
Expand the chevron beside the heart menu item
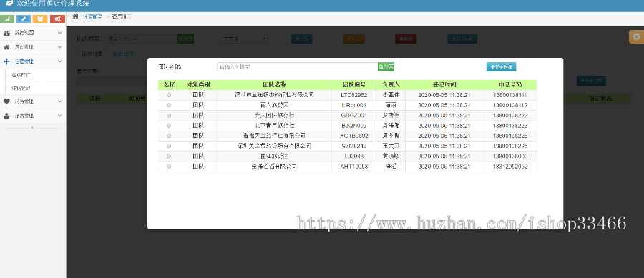pos(59,101)
